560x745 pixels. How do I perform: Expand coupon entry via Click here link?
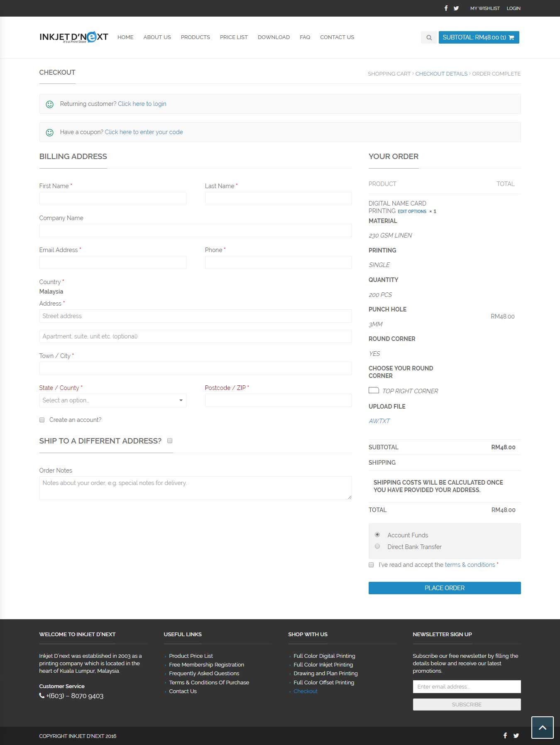(x=144, y=132)
